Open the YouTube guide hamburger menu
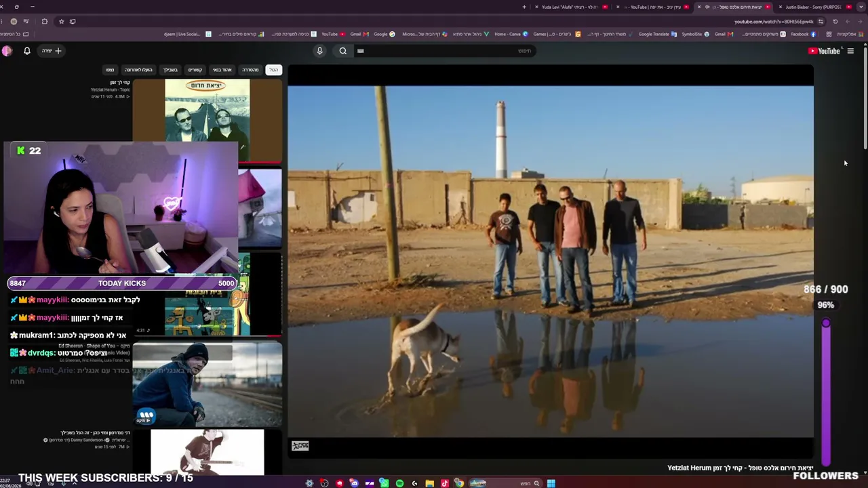 coord(850,51)
